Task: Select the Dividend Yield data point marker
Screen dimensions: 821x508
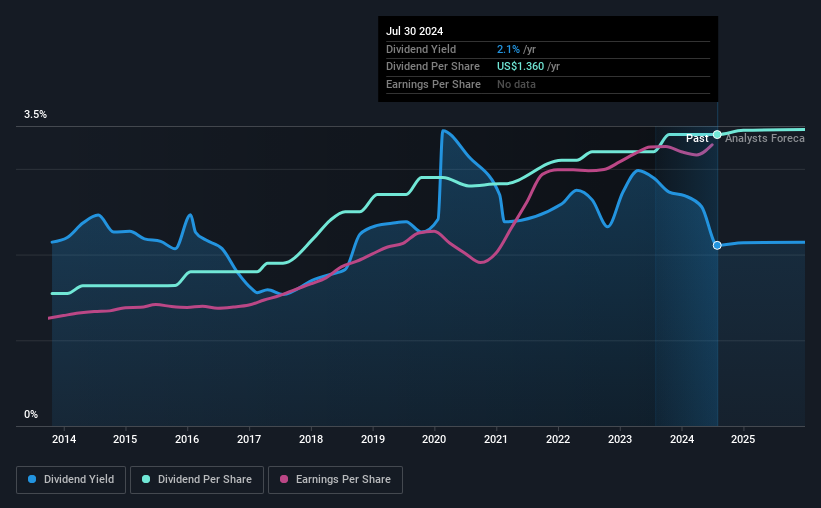Action: [717, 245]
